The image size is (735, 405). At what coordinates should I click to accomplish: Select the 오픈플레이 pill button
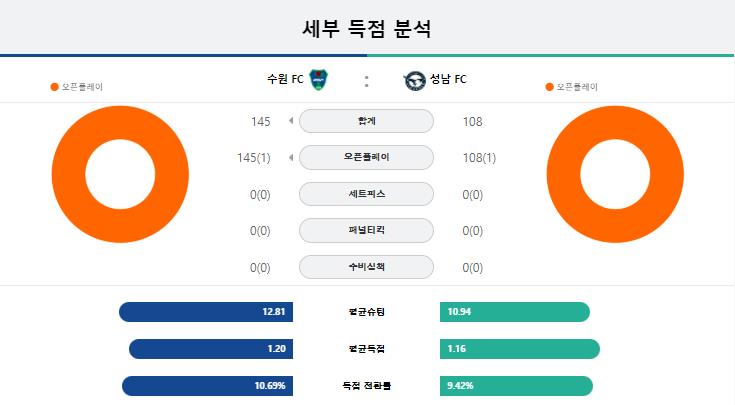tap(366, 158)
